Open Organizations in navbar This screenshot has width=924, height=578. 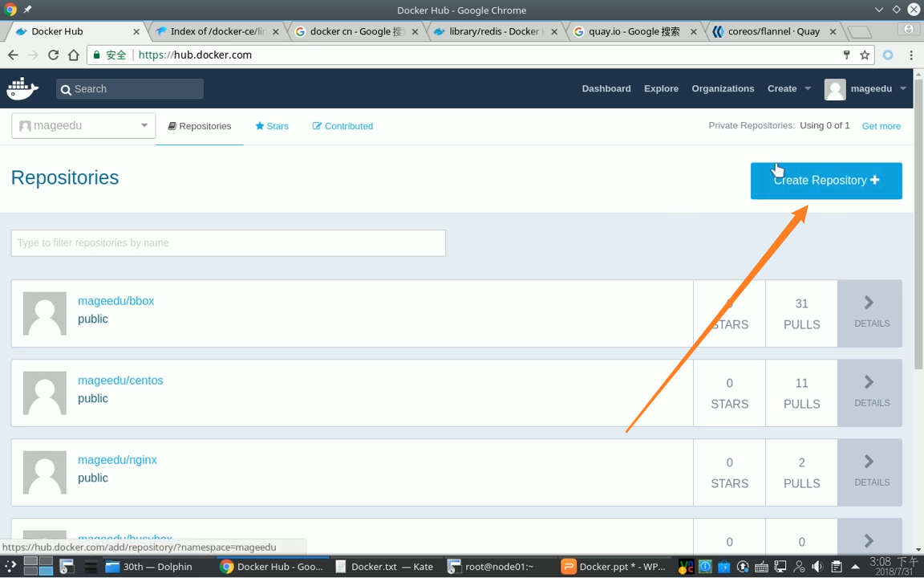[723, 88]
